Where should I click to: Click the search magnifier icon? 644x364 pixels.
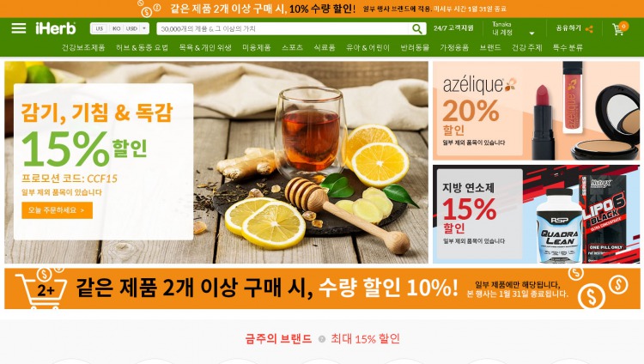click(x=416, y=28)
